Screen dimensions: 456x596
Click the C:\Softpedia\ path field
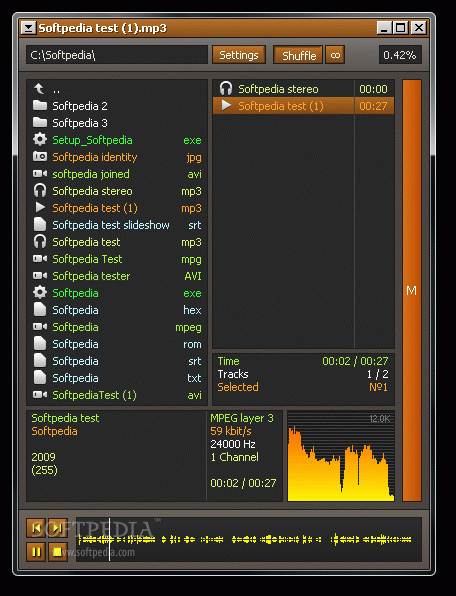(x=117, y=55)
